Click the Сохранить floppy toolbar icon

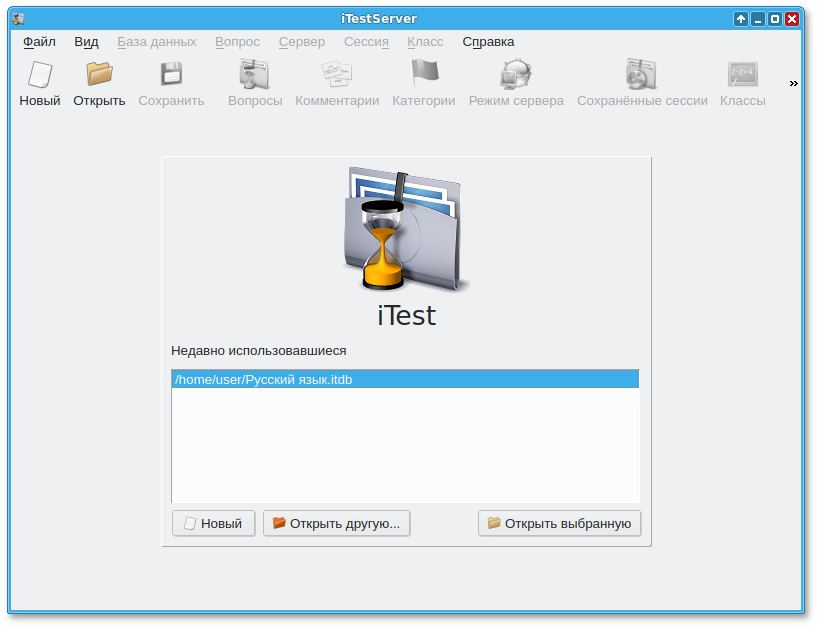coord(171,74)
